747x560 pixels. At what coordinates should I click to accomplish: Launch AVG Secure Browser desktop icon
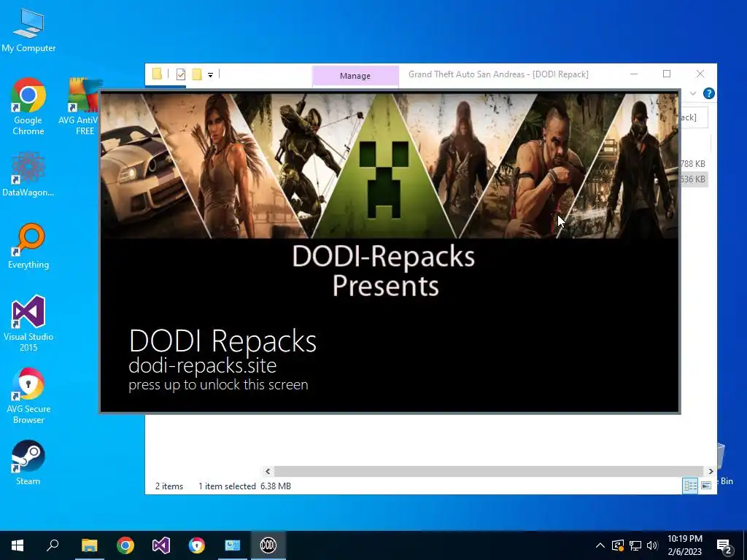tap(28, 396)
